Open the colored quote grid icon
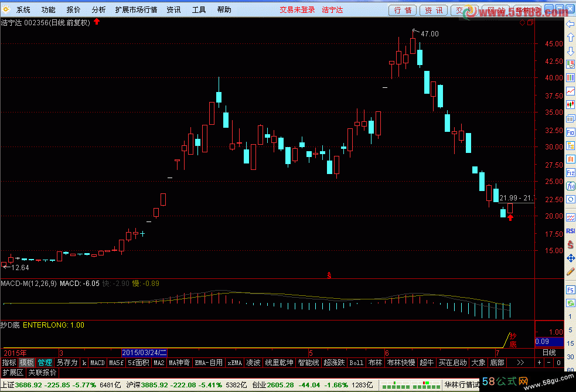 coord(570,77)
